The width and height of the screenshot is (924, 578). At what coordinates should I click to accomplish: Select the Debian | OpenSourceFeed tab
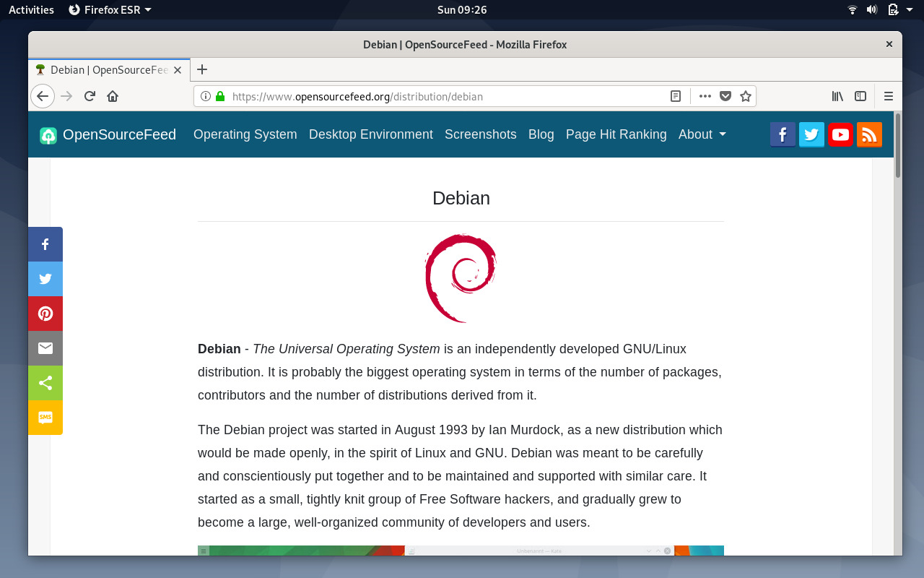point(110,70)
